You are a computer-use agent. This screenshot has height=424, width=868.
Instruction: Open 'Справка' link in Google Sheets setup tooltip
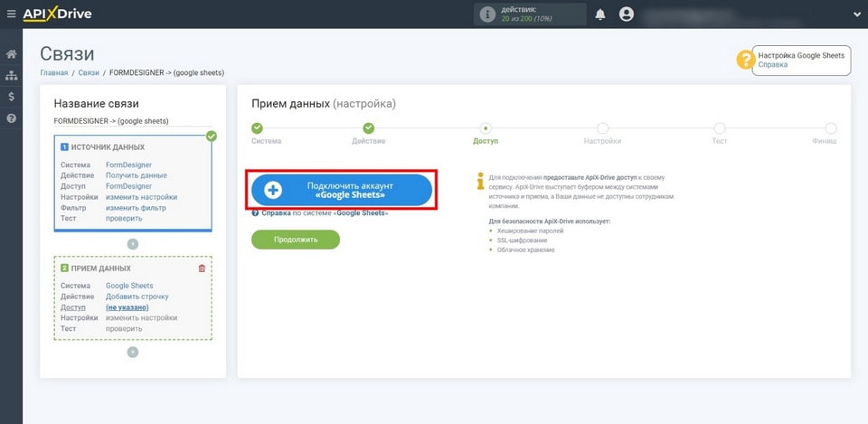pyautogui.click(x=772, y=65)
